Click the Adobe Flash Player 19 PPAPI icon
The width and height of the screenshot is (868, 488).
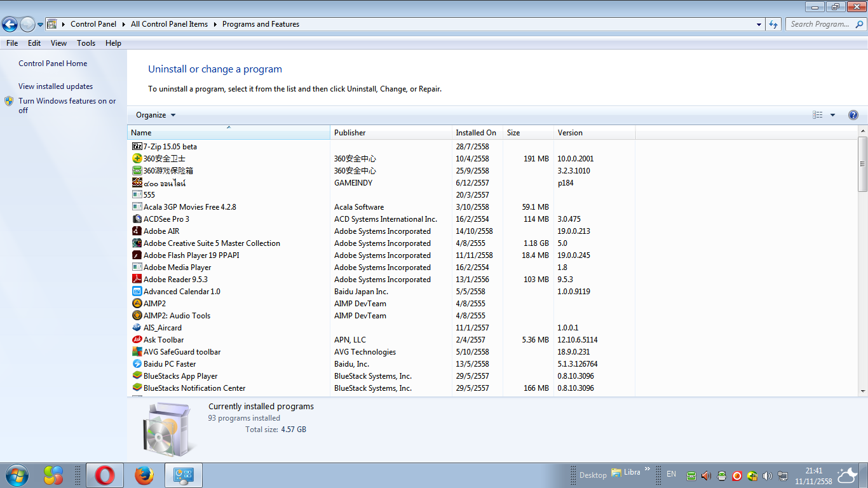pos(137,255)
